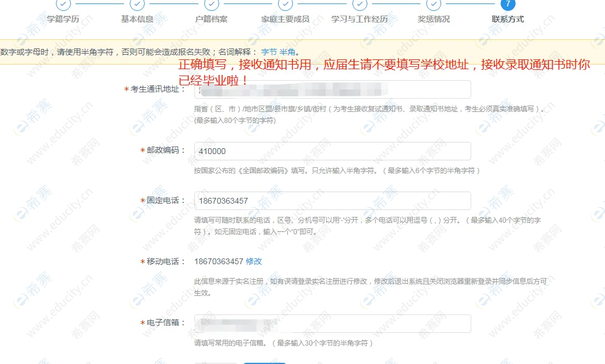The height and width of the screenshot is (364, 605).
Task: Click the 邮政编码 field containing 410000
Action: 332,151
